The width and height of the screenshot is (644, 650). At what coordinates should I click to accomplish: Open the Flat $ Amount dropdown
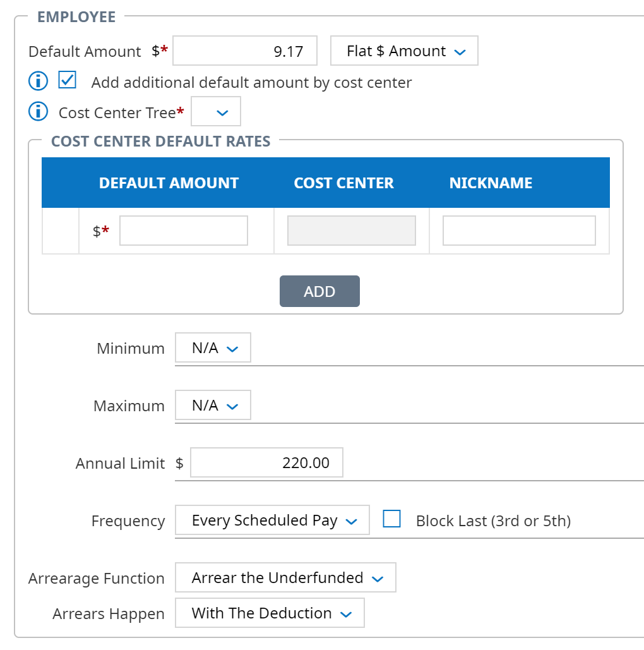pyautogui.click(x=404, y=51)
